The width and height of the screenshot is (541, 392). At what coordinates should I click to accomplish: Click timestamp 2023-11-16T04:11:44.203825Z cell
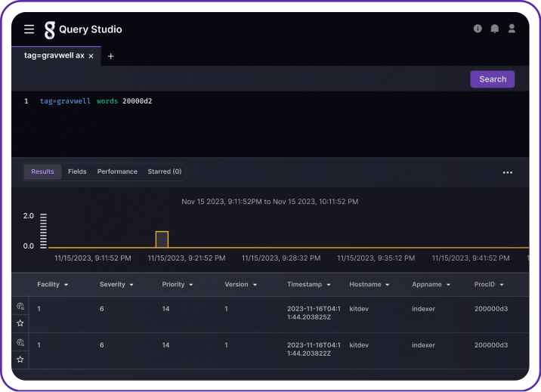point(314,313)
